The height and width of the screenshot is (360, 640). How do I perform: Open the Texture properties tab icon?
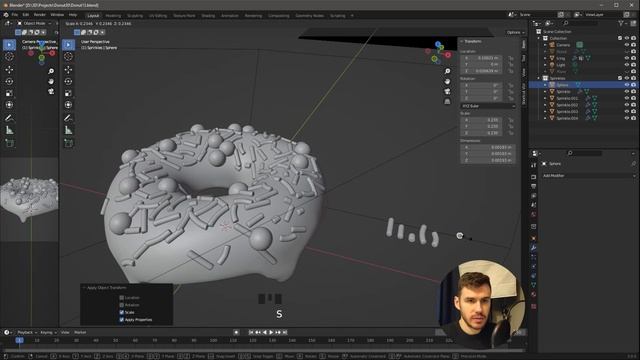pos(533,306)
